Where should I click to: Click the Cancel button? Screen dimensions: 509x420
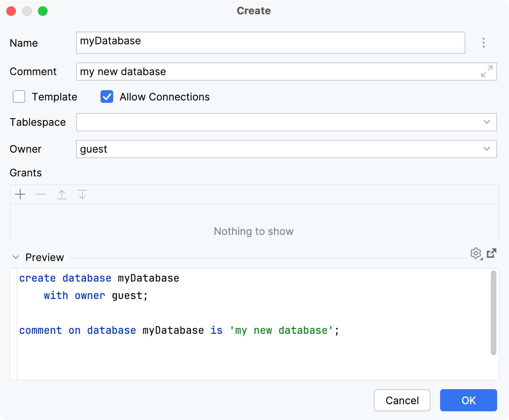pyautogui.click(x=402, y=400)
